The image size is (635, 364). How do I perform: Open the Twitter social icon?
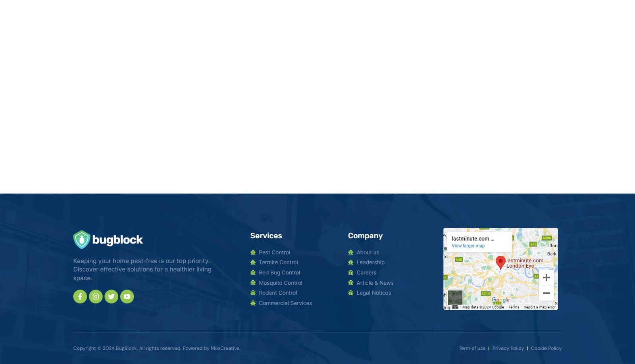coord(111,297)
